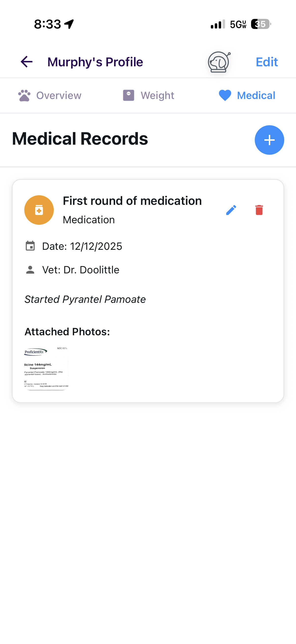Tap the "Started Pyrantel Pamoate" note
This screenshot has height=644, width=296.
tap(85, 299)
